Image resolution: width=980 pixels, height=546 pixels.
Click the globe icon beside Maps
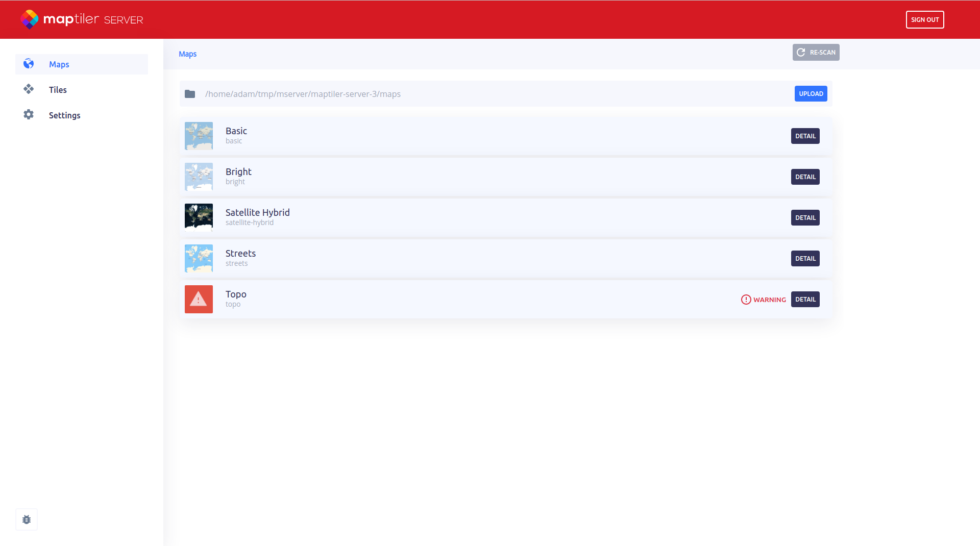pyautogui.click(x=29, y=64)
